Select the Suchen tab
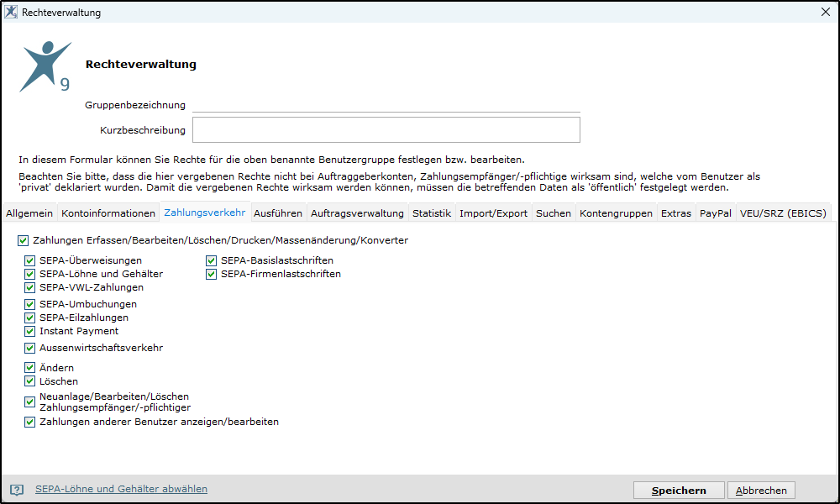 point(554,213)
